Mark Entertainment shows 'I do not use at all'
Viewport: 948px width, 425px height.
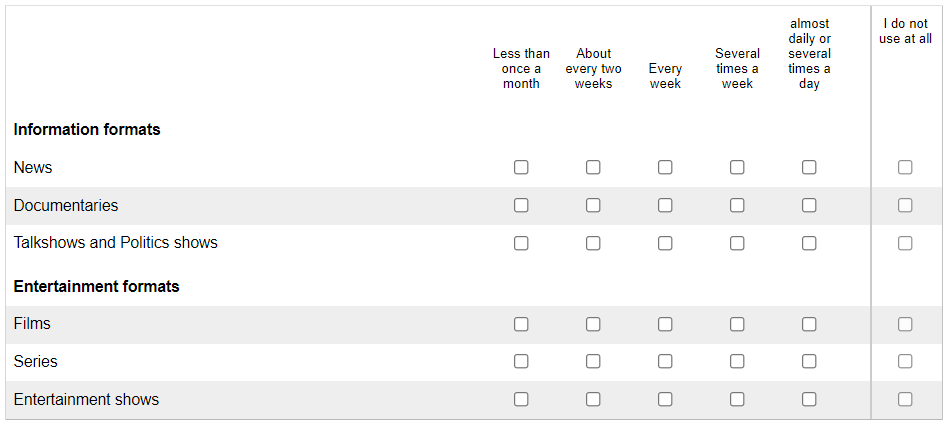[x=904, y=399]
